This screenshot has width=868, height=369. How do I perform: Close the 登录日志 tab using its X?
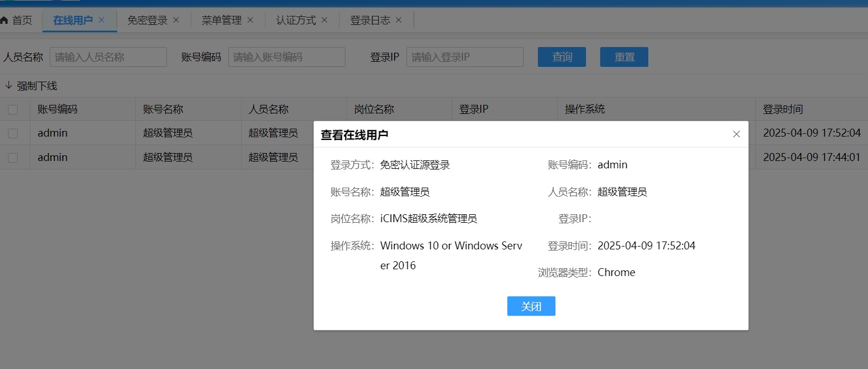(x=399, y=20)
